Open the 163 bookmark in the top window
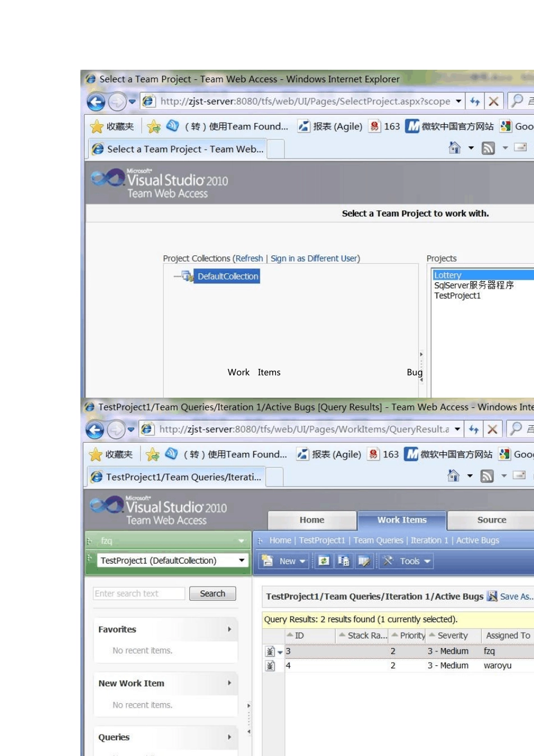The width and height of the screenshot is (534, 756). click(x=385, y=127)
